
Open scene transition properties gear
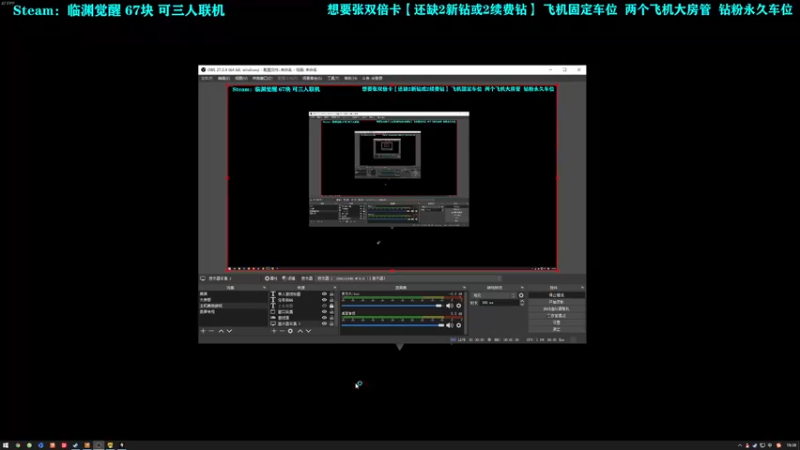pyautogui.click(x=521, y=295)
